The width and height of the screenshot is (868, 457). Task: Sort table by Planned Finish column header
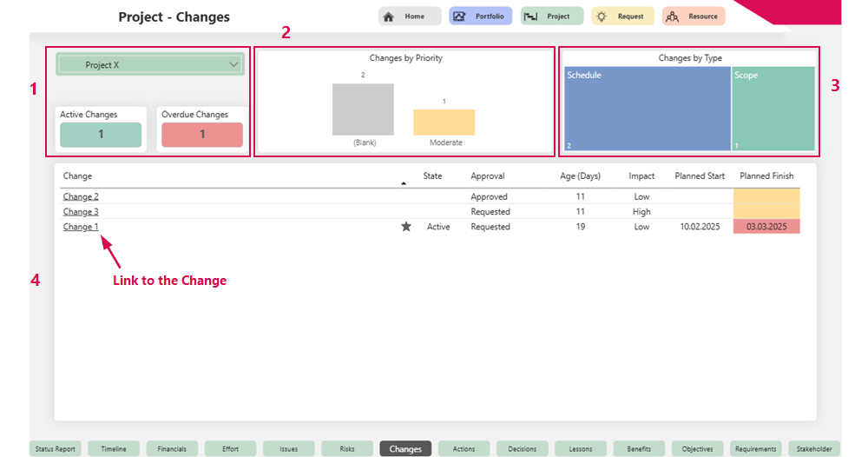(766, 176)
